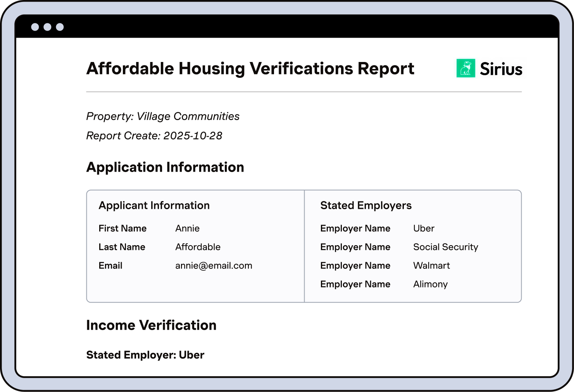Viewport: 574px width, 392px height.
Task: Click the Stated Employer: Uber subheading
Action: pyautogui.click(x=145, y=355)
